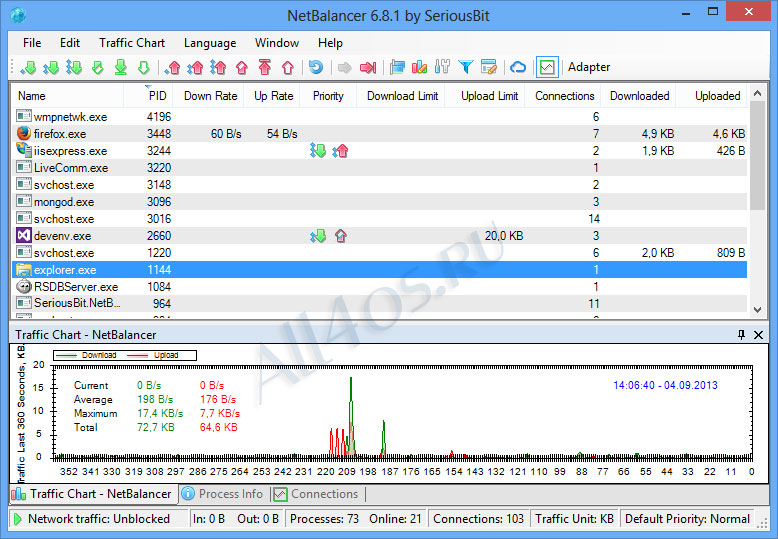Open the Language menu
Viewport: 778px width, 539px height.
tap(210, 43)
